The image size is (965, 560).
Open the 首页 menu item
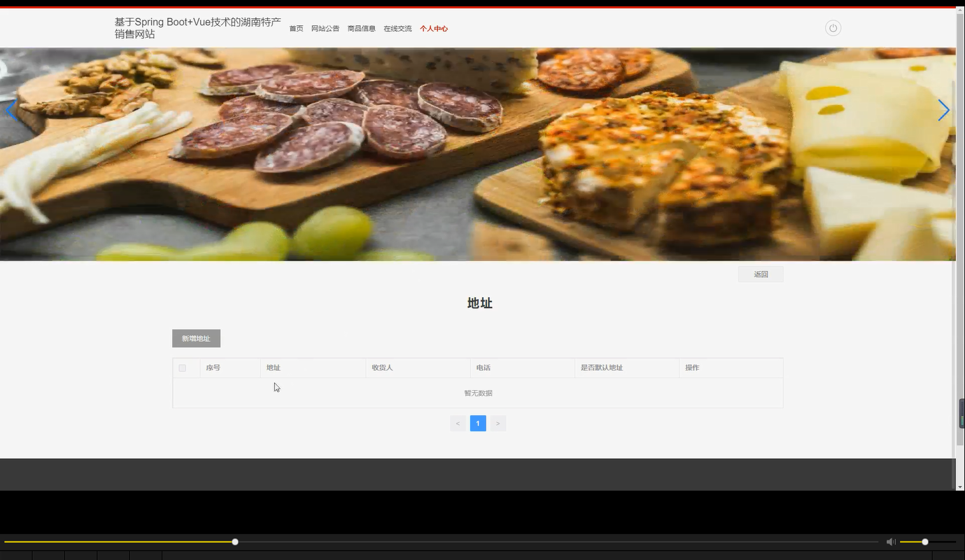296,29
